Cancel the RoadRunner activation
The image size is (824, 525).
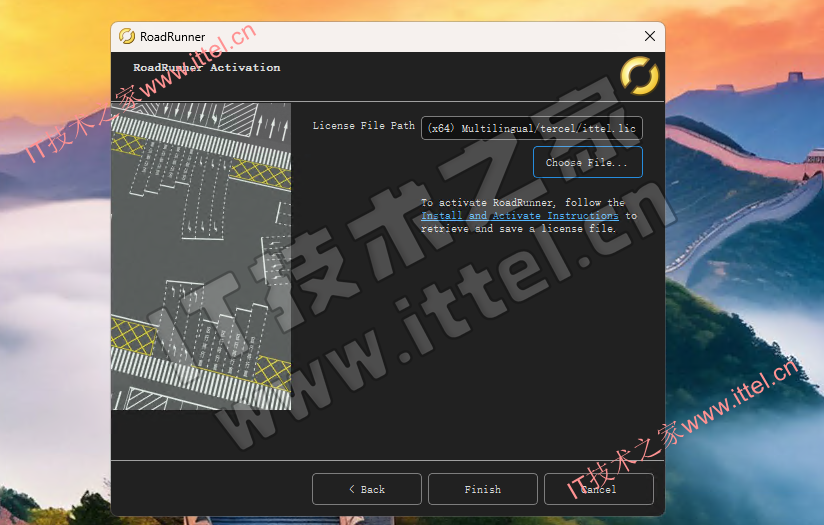599,489
